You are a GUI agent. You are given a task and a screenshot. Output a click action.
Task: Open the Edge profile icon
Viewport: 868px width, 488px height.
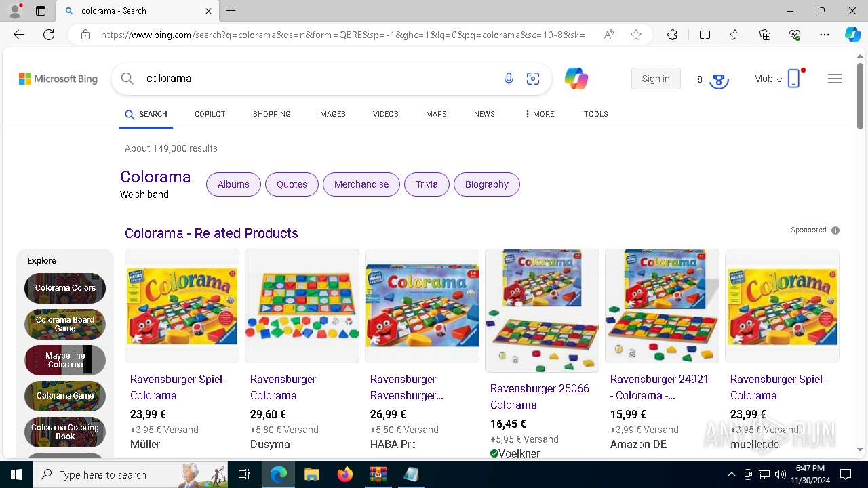point(15,11)
